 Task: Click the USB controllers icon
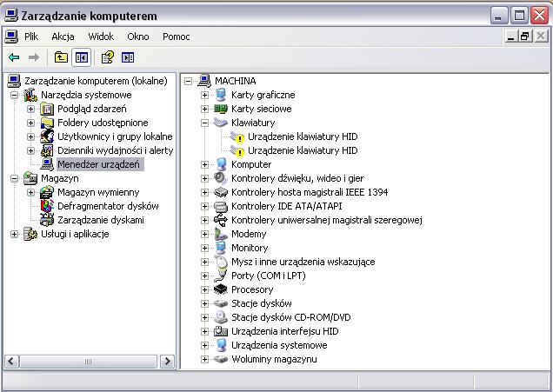point(221,220)
